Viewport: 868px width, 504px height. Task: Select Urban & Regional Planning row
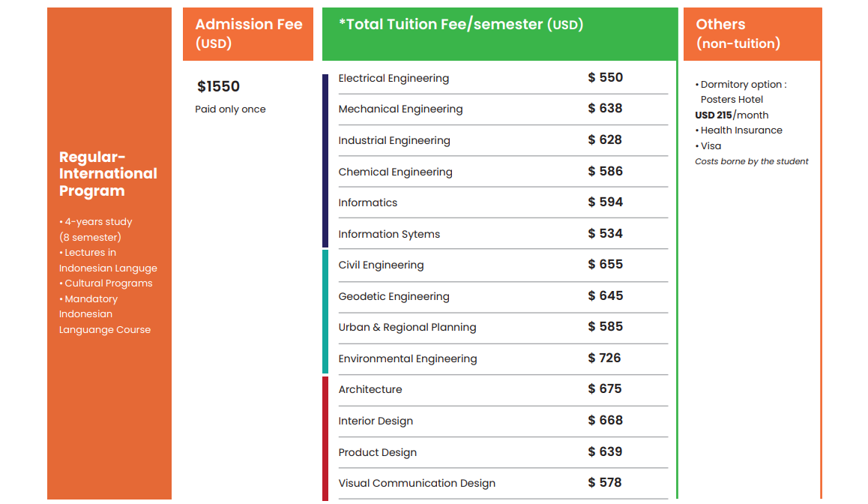click(503, 327)
